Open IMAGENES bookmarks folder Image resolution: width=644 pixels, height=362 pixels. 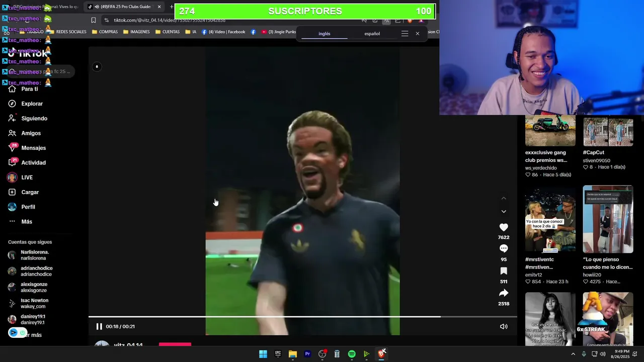tap(136, 32)
